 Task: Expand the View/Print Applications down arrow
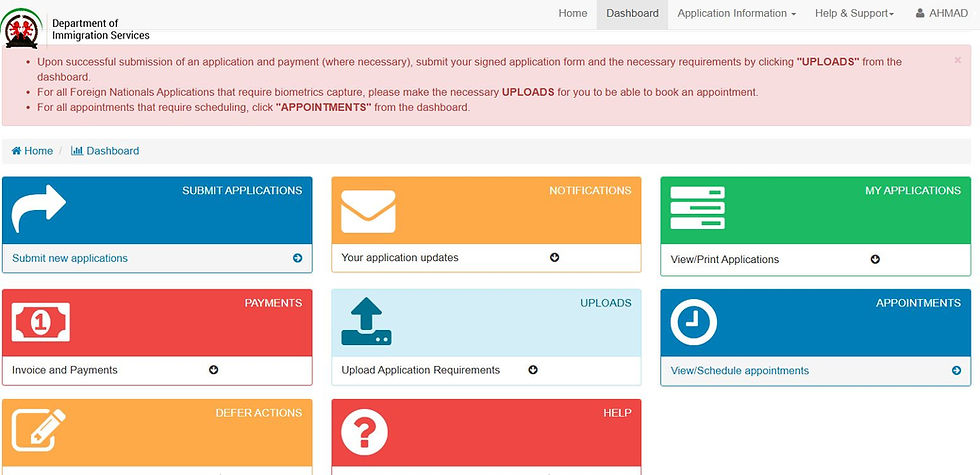875,259
